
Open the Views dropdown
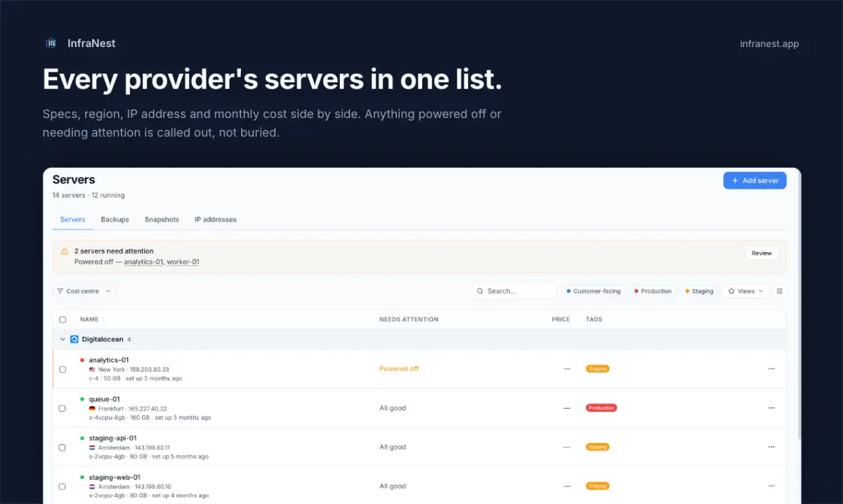[x=745, y=291]
